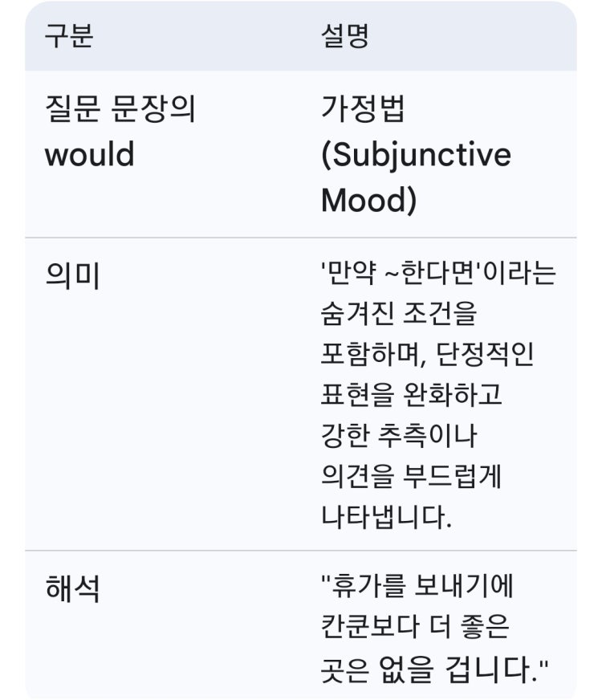The image size is (602, 700).
Task: Click the 칸쿤보다 더 좋은 text line
Action: 415,626
